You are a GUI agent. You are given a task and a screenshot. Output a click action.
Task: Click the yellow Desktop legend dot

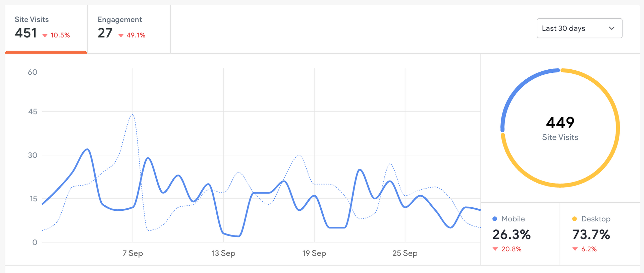(x=575, y=219)
